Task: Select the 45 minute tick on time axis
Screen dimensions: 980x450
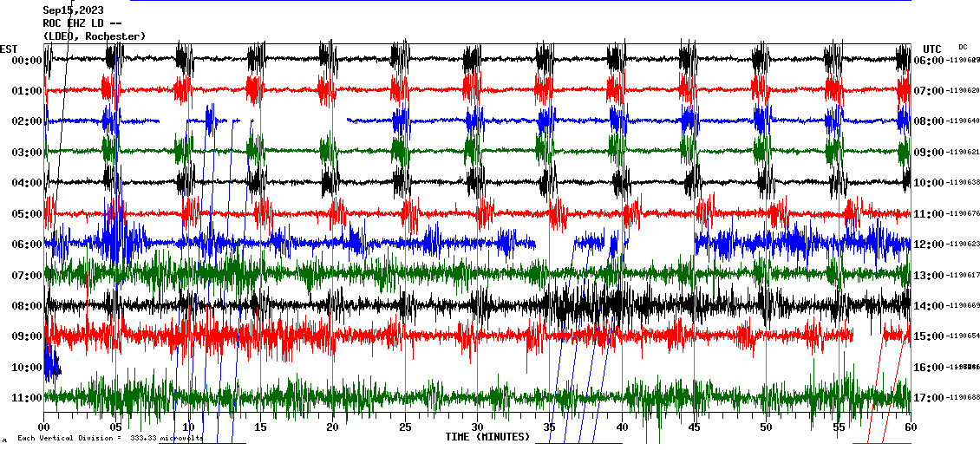Action: tap(694, 427)
